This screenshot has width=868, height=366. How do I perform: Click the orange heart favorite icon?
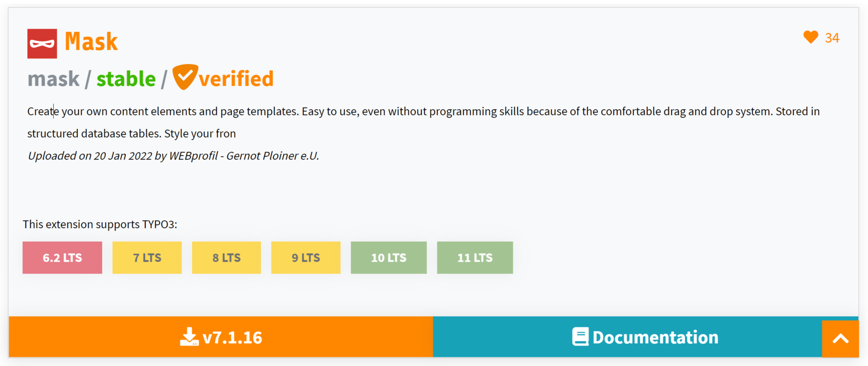point(810,37)
